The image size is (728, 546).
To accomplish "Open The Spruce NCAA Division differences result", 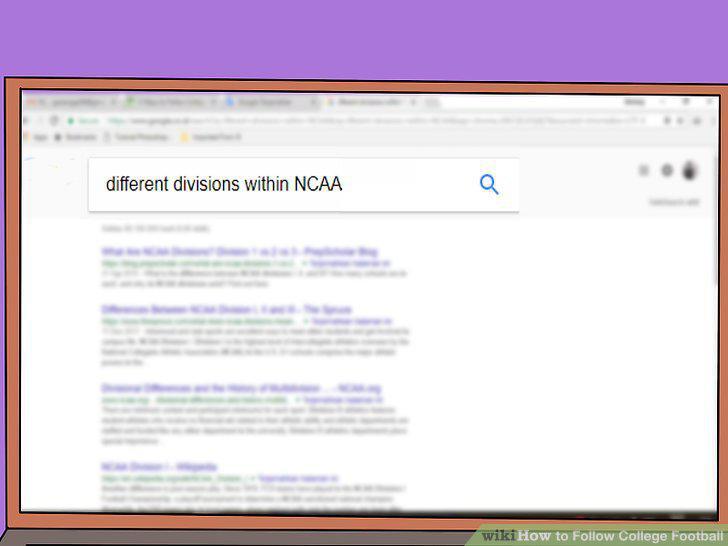I will point(227,310).
